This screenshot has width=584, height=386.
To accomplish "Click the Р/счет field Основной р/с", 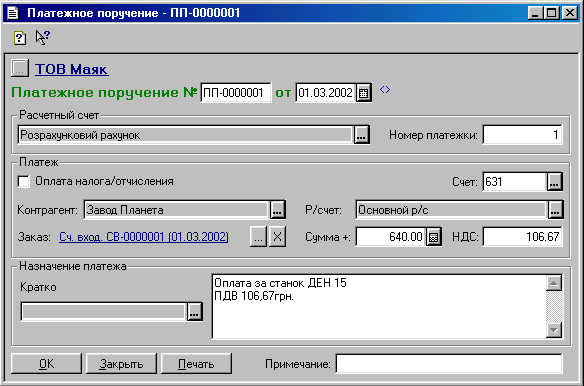I will (x=451, y=210).
